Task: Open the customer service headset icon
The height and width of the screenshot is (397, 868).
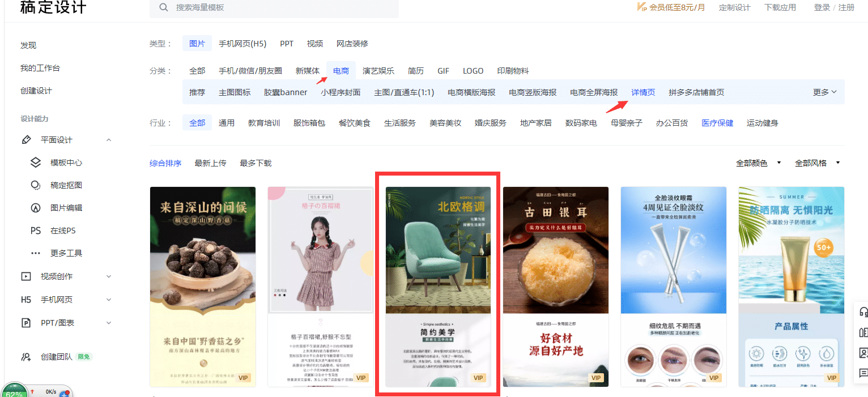Action: (863, 312)
